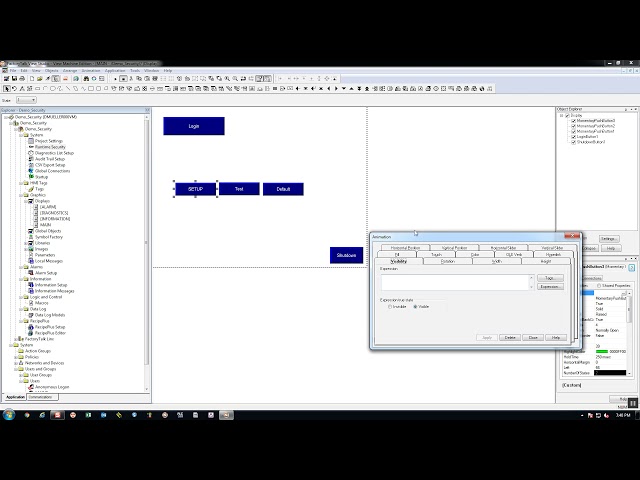Select the Text tool (letter A)
Screen dimensions: 640x480
22,89
